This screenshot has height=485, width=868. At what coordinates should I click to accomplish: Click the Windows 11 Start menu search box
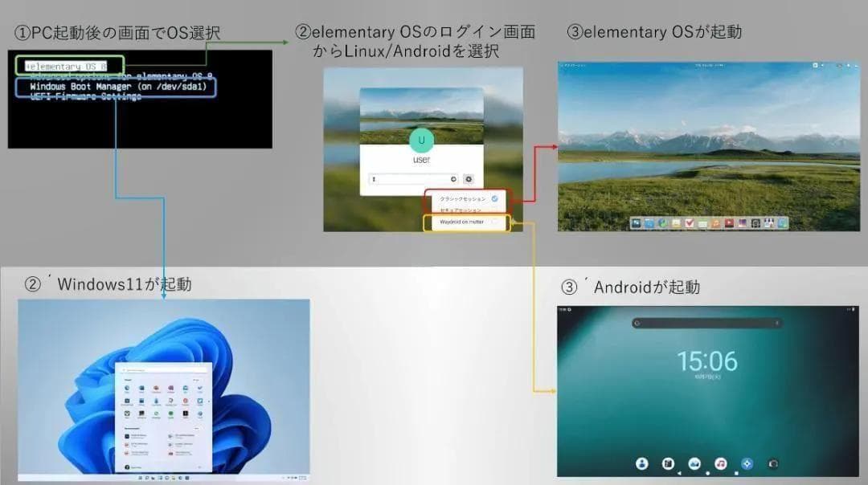pyautogui.click(x=163, y=370)
